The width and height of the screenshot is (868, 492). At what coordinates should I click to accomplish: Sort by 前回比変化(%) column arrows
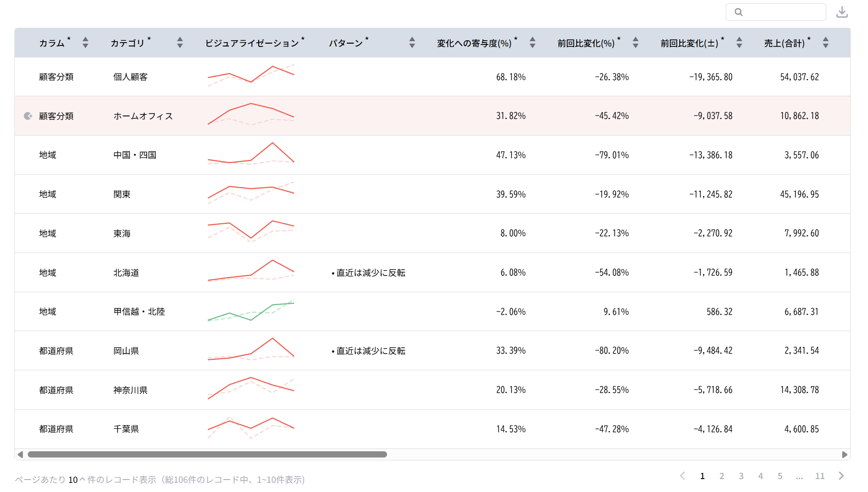635,43
